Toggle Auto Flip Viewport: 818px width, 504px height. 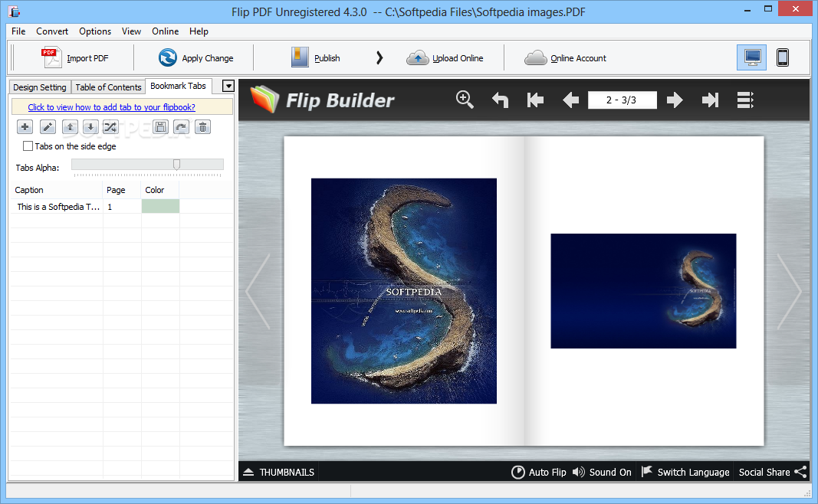coord(539,472)
